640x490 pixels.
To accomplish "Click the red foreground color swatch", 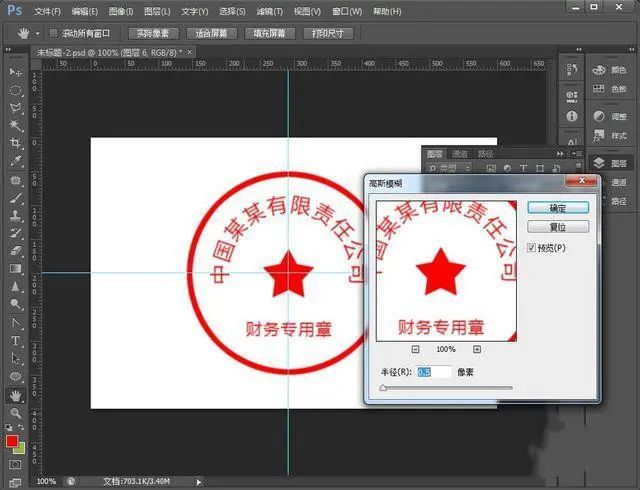I will click(12, 440).
